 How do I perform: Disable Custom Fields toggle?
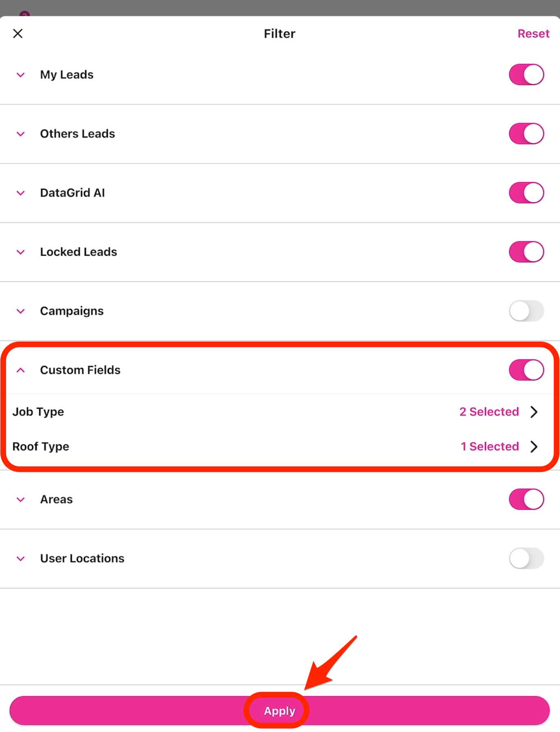point(526,370)
